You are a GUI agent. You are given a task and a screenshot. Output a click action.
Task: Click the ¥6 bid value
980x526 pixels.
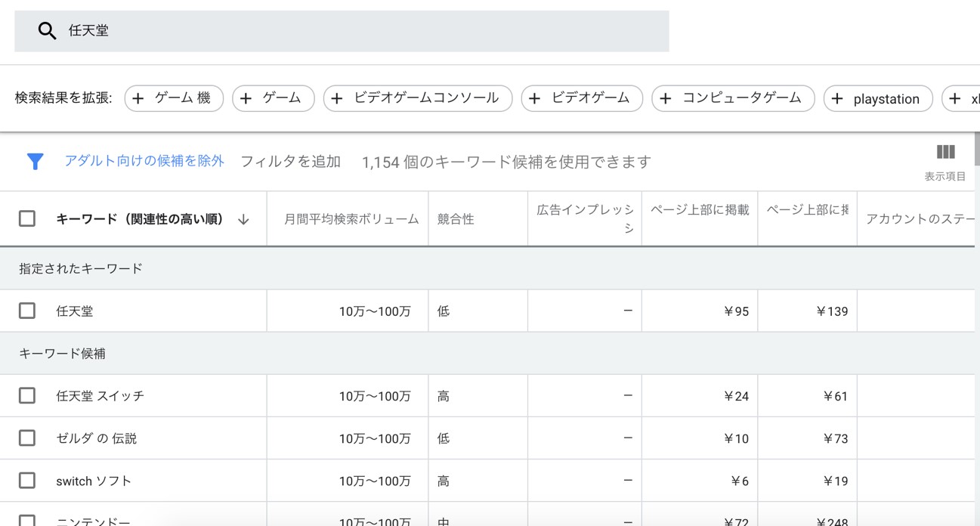click(739, 481)
